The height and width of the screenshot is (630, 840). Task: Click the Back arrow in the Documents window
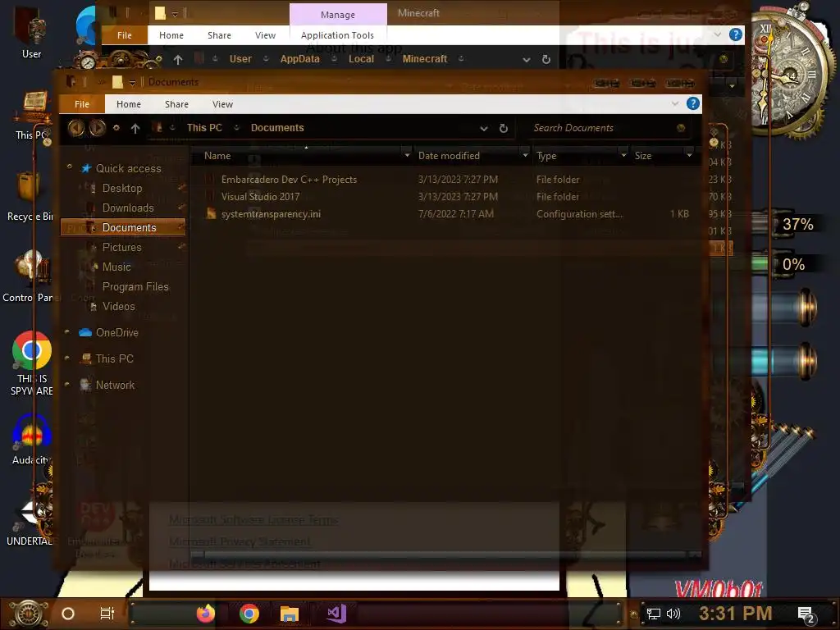point(76,127)
